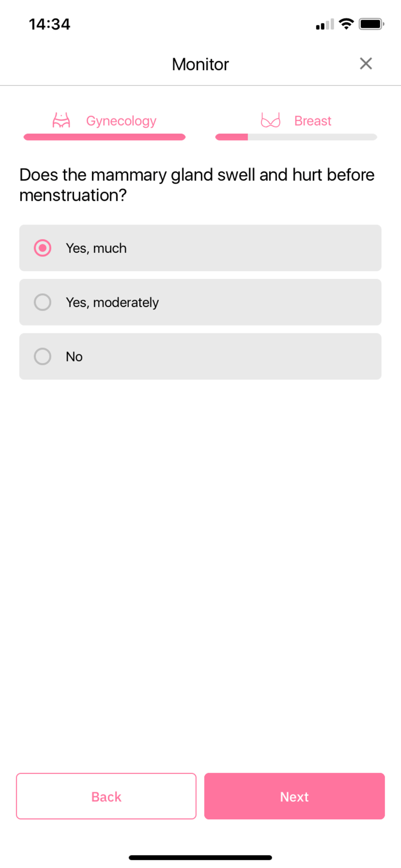Select the 'No' radio button
This screenshot has width=401, height=868.
coord(43,356)
